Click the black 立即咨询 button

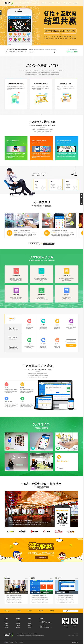click(49, 244)
